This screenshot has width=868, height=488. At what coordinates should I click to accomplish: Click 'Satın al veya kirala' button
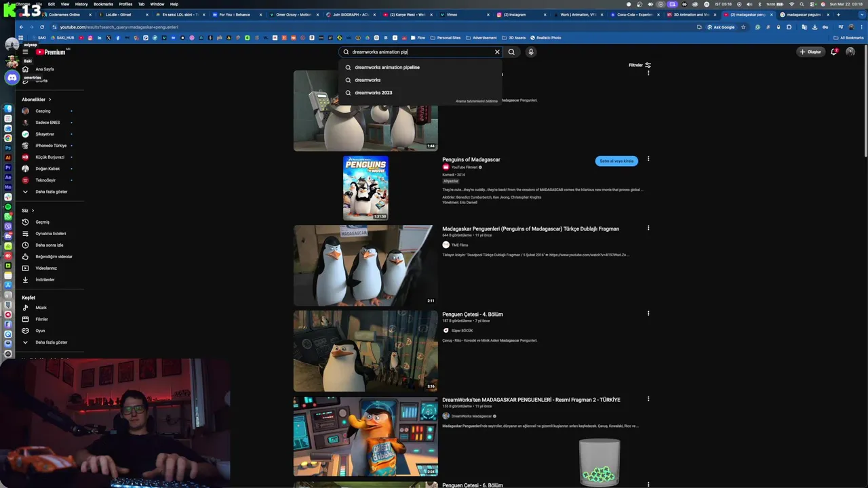tap(616, 161)
